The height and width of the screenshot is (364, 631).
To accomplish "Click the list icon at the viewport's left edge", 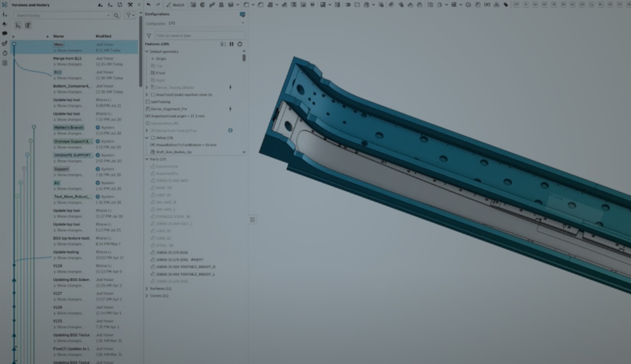I will click(x=252, y=220).
